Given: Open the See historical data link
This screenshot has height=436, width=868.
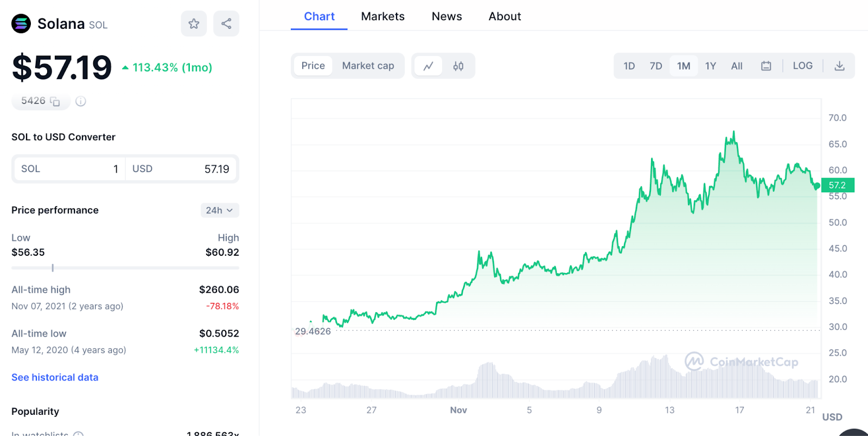Looking at the screenshot, I should [55, 377].
